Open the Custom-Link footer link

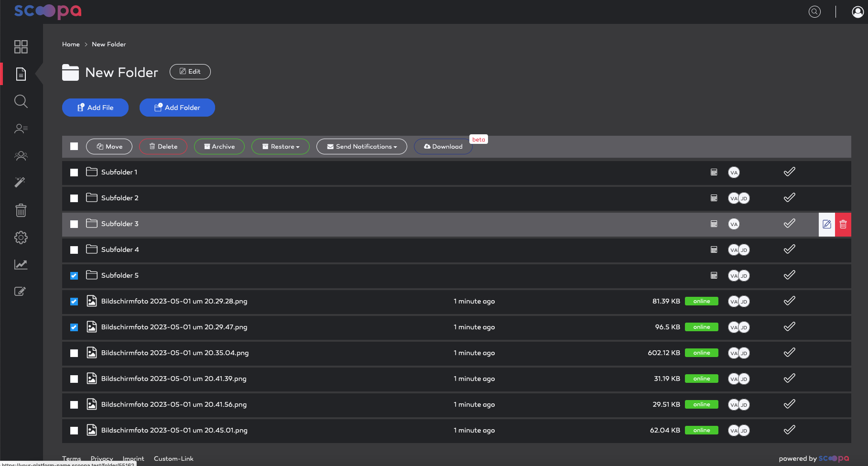coord(174,459)
